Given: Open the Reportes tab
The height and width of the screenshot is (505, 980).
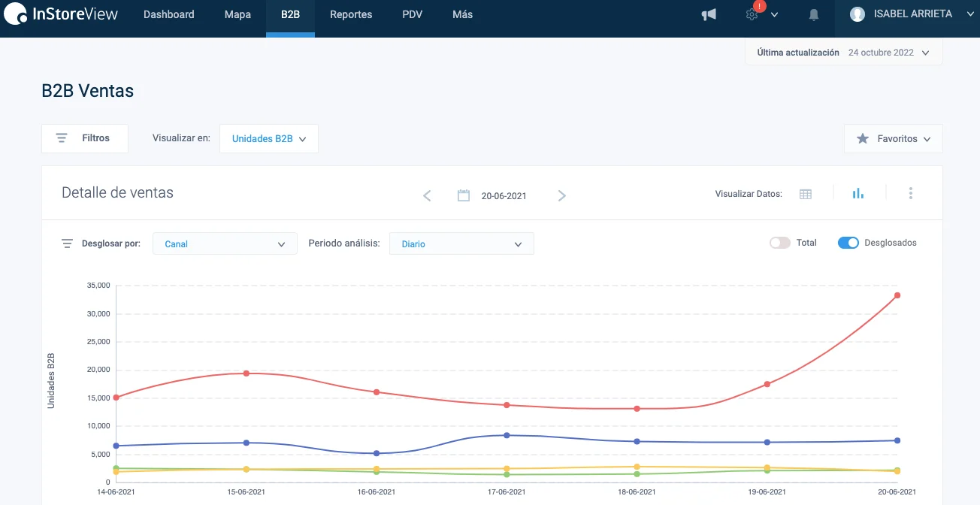Looking at the screenshot, I should [x=351, y=15].
